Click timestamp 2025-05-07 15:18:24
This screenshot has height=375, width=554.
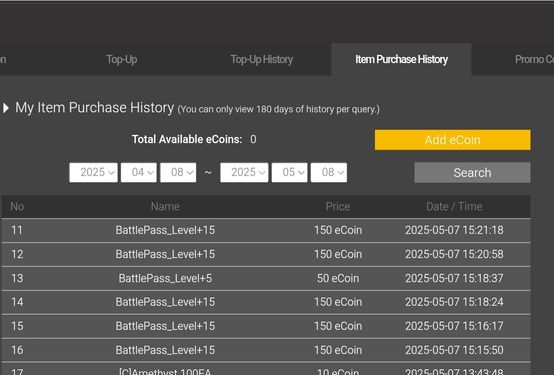(454, 302)
